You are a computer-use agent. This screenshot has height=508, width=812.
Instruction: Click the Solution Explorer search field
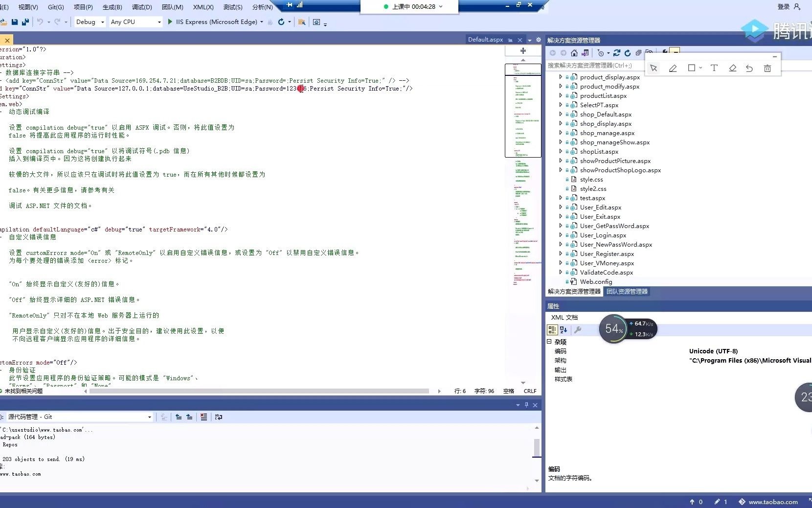coord(594,65)
